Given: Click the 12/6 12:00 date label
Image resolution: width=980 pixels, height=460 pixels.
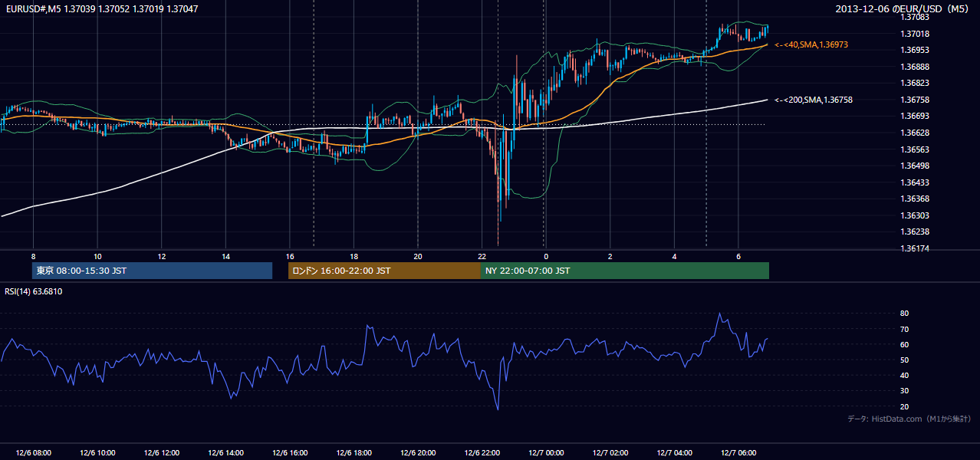Looking at the screenshot, I should (162, 453).
